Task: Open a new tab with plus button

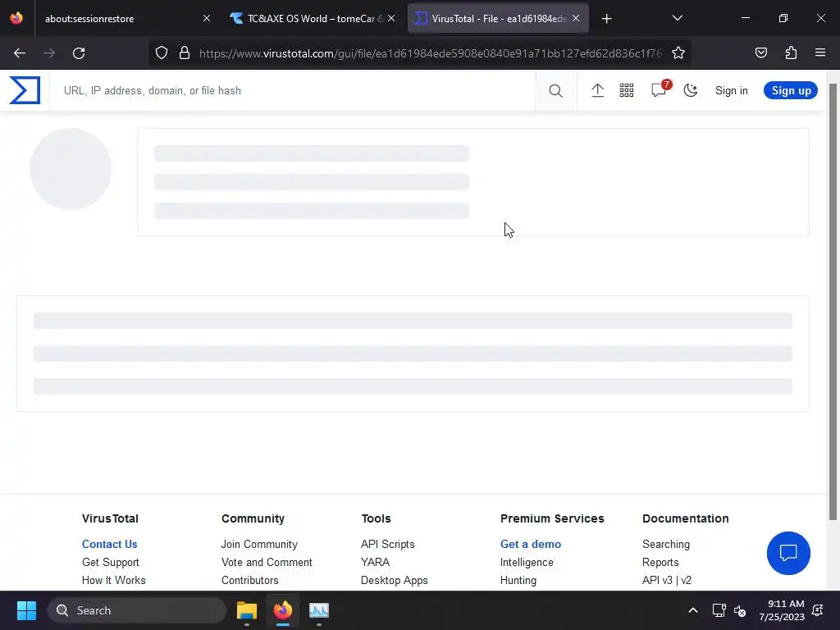Action: 606,19
